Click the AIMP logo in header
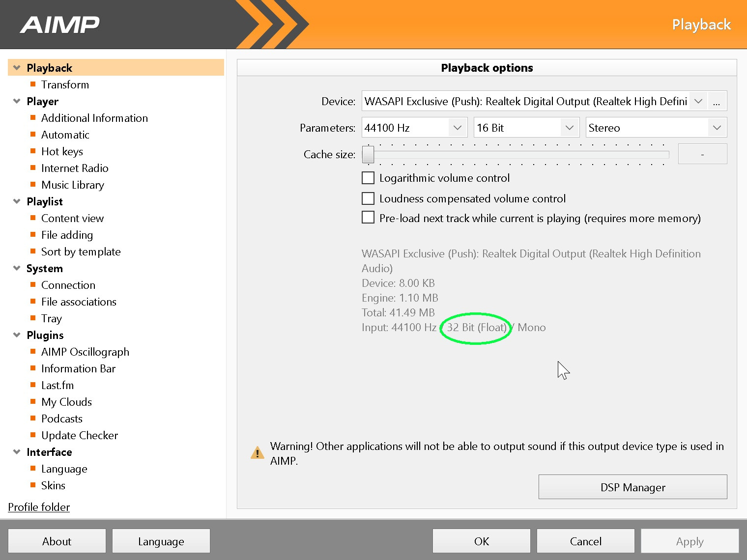 click(x=59, y=25)
